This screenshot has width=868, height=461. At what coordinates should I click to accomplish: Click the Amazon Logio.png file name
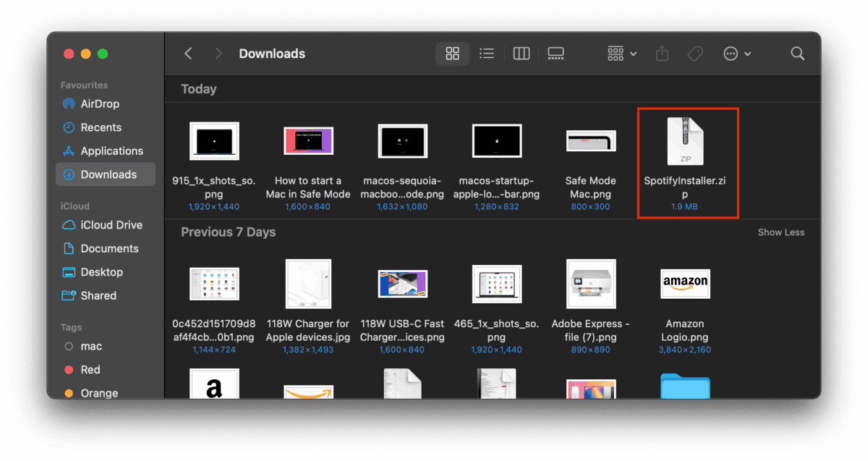[685, 331]
